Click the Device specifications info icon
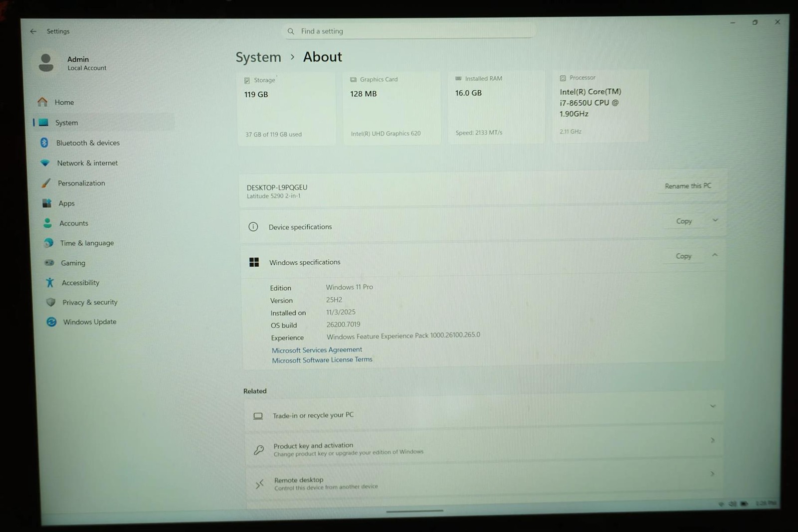The height and width of the screenshot is (532, 798). tap(253, 227)
